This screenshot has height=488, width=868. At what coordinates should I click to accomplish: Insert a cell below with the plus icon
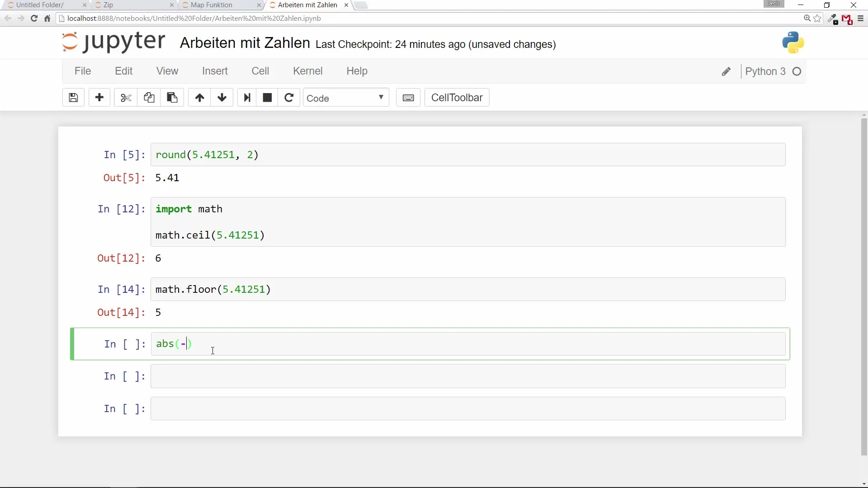click(x=99, y=98)
